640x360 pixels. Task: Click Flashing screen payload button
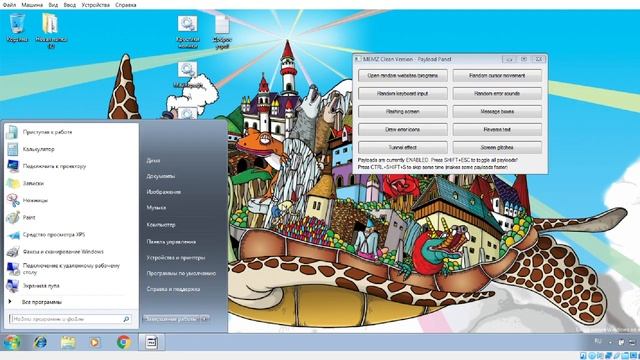[402, 111]
